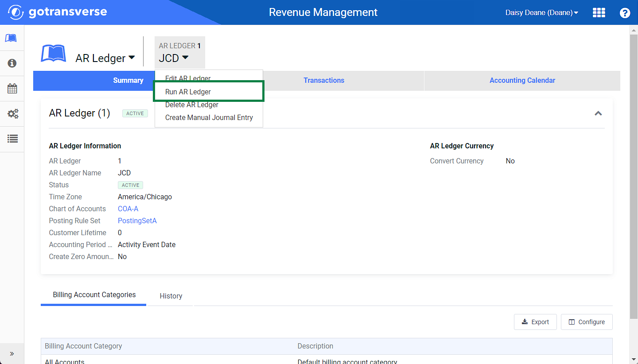
Task: Open the PostingSetA rule set link
Action: tap(137, 221)
